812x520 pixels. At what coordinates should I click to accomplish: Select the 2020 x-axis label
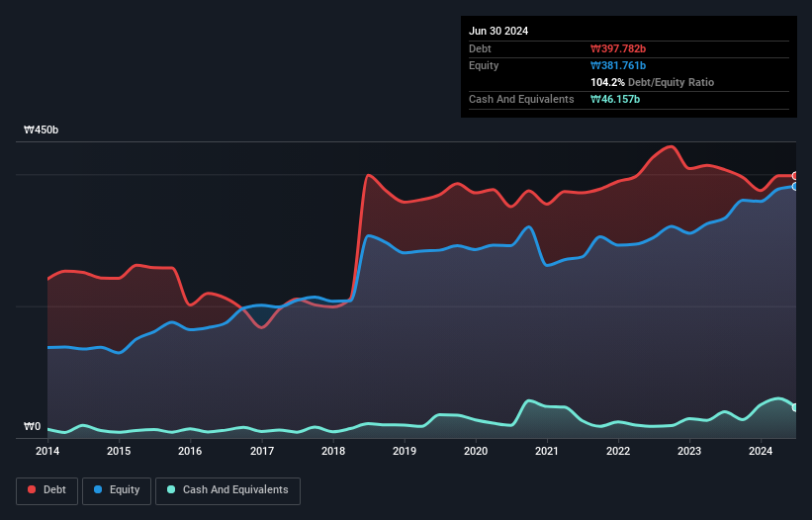click(x=476, y=451)
